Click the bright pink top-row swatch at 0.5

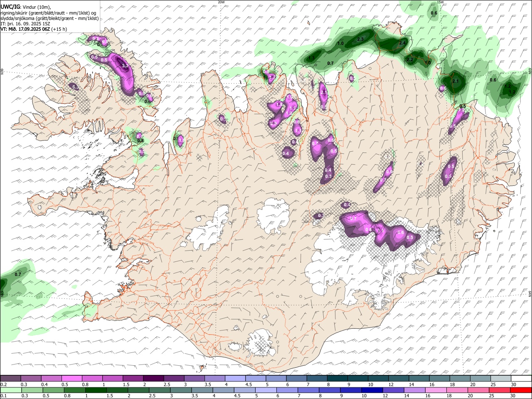71,379
